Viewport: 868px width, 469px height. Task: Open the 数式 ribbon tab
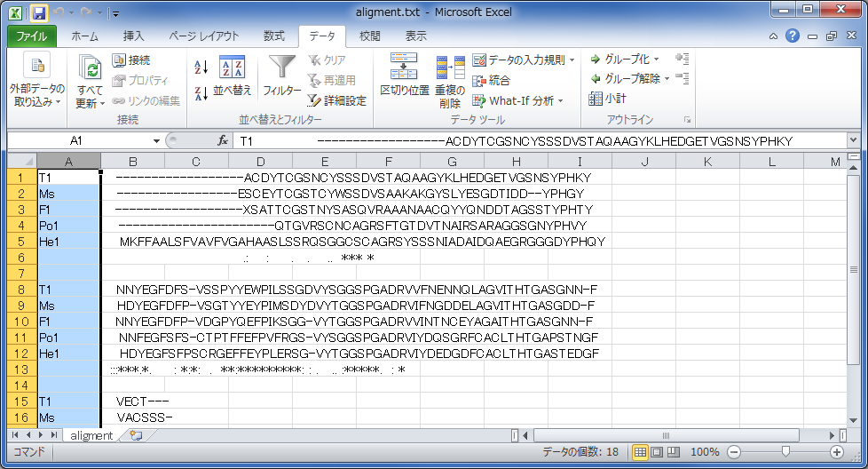coord(274,36)
